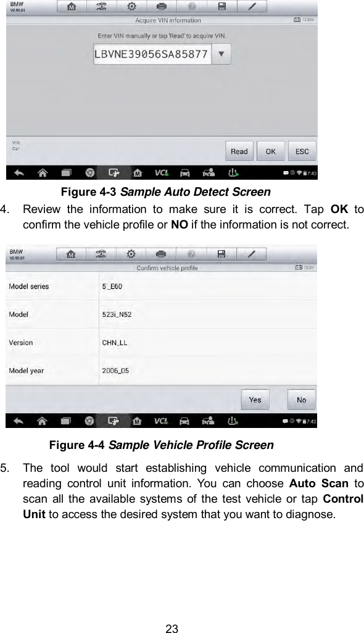Select Model year value 2006_05
Image resolution: width=364 pixels, height=633 pixels.
[x=116, y=371]
